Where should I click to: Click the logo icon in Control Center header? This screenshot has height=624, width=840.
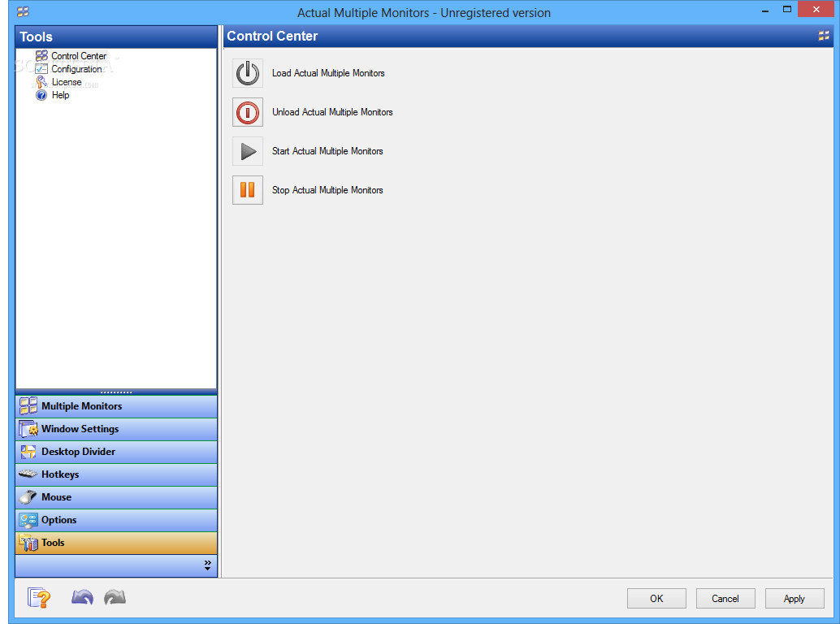[824, 36]
